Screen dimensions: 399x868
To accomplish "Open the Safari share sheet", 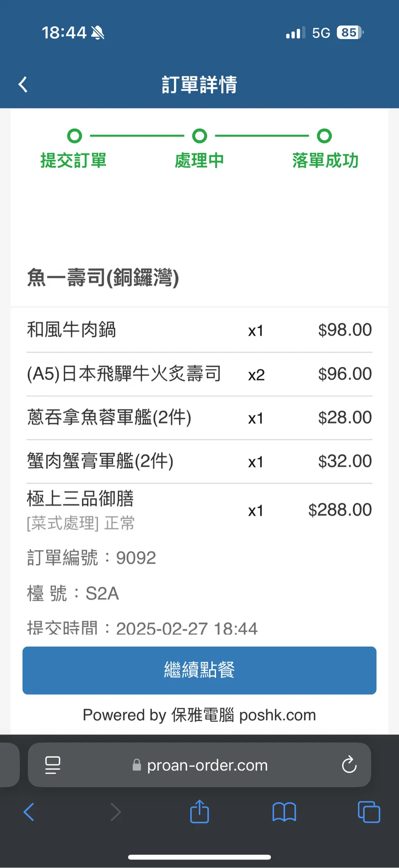I will coord(200,812).
